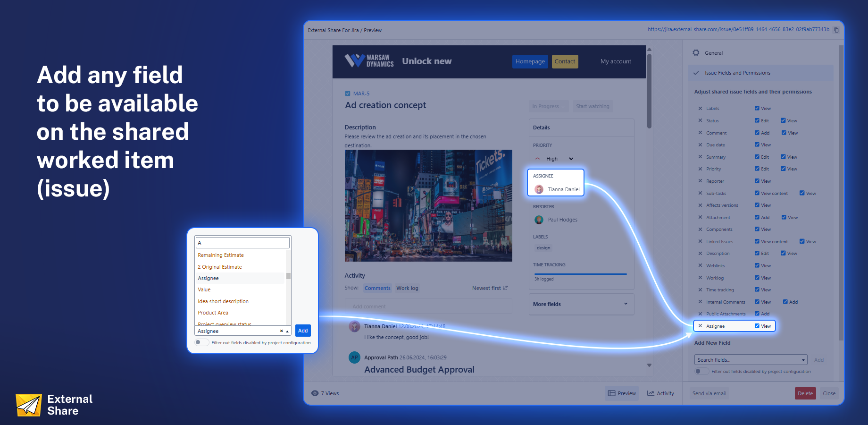The width and height of the screenshot is (868, 425).
Task: Remove the Summary field via X
Action: (700, 157)
